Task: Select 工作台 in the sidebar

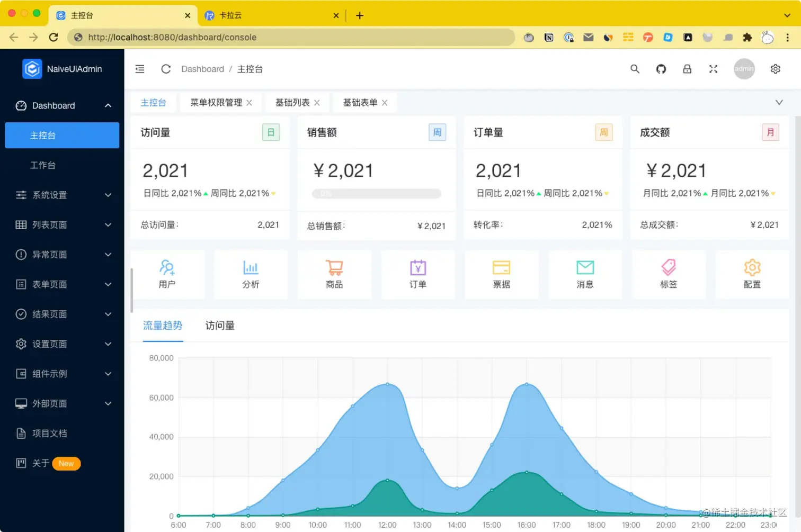Action: [x=62, y=165]
